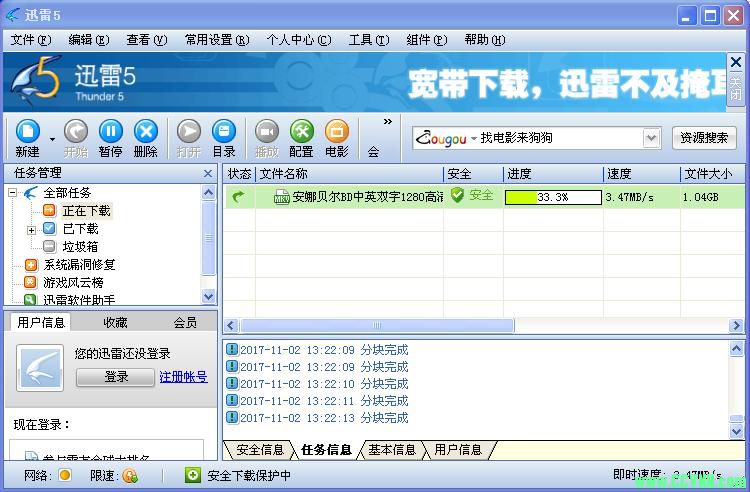Close the 任务管理 panel
The height and width of the screenshot is (492, 750).
(x=208, y=173)
